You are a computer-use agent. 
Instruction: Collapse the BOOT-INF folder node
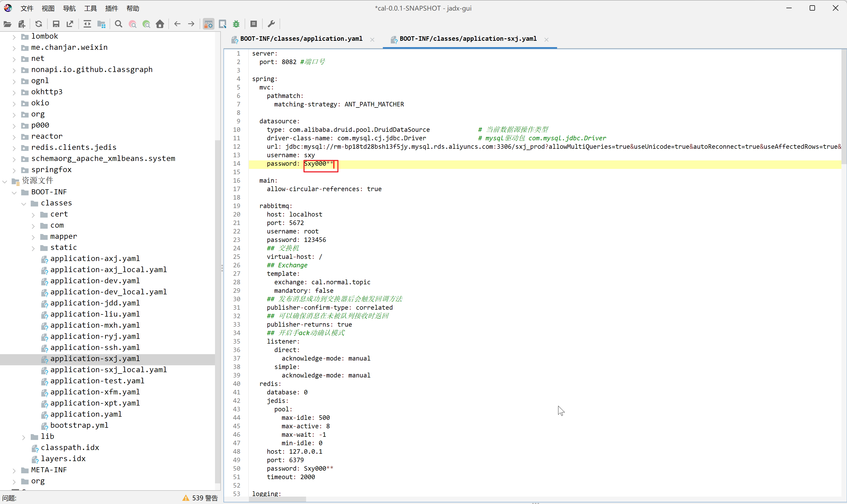pos(14,192)
